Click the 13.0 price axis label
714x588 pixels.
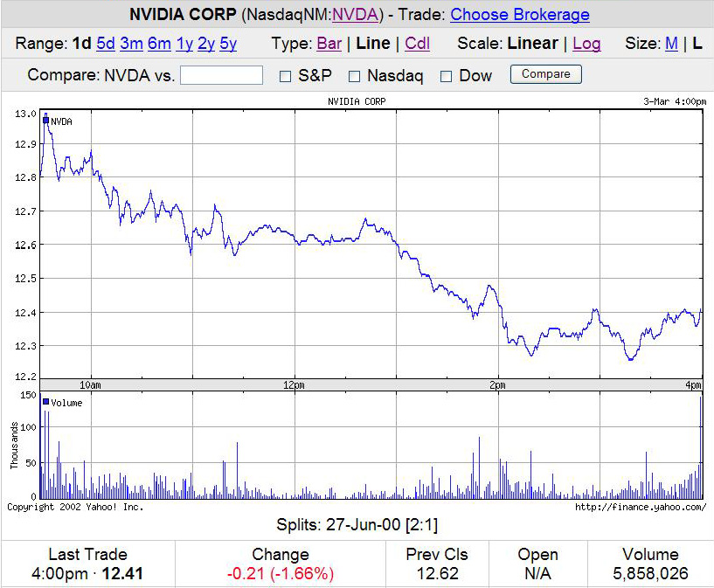(25, 114)
